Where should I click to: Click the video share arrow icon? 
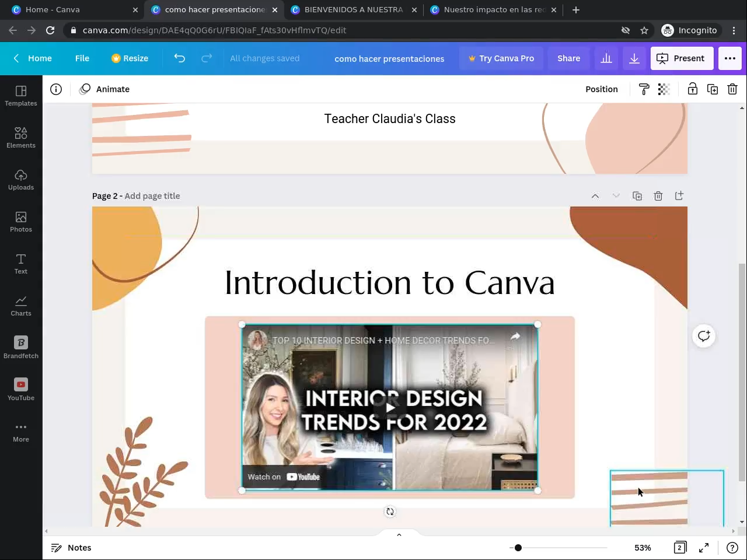coord(515,337)
